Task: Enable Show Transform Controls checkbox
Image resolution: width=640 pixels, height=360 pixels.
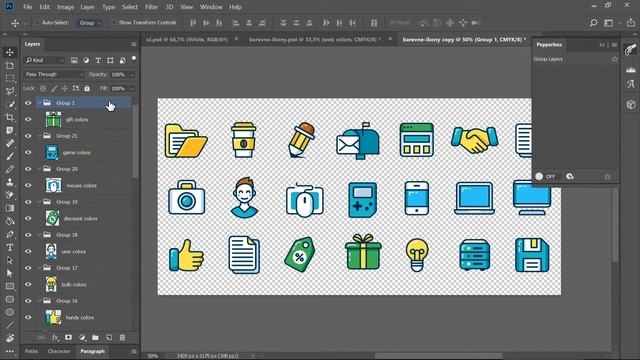Action: 114,23
